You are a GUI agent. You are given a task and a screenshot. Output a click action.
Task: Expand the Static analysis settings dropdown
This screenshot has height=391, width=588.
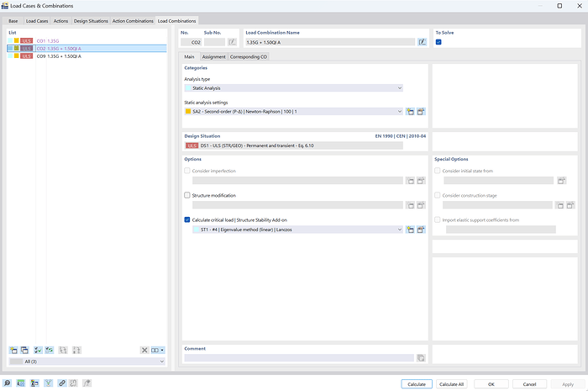click(294, 112)
